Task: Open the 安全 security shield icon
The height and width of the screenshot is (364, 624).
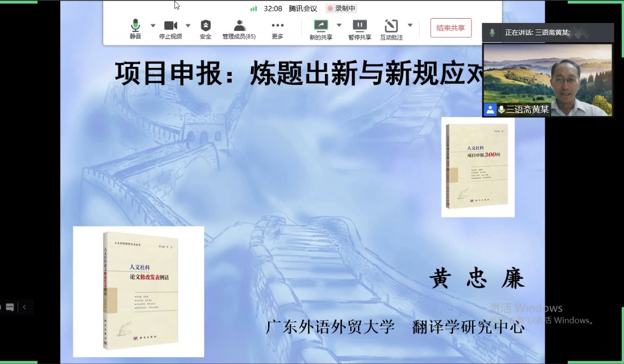Action: [x=206, y=29]
